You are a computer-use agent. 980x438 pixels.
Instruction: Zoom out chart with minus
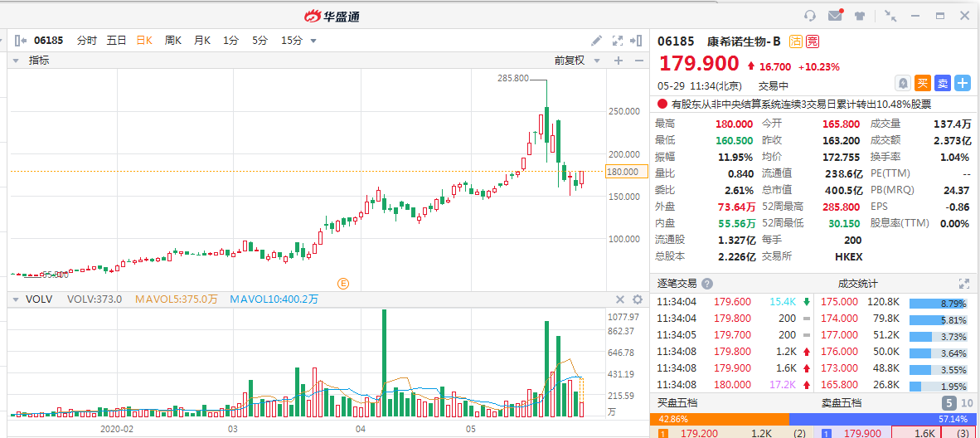click(638, 61)
